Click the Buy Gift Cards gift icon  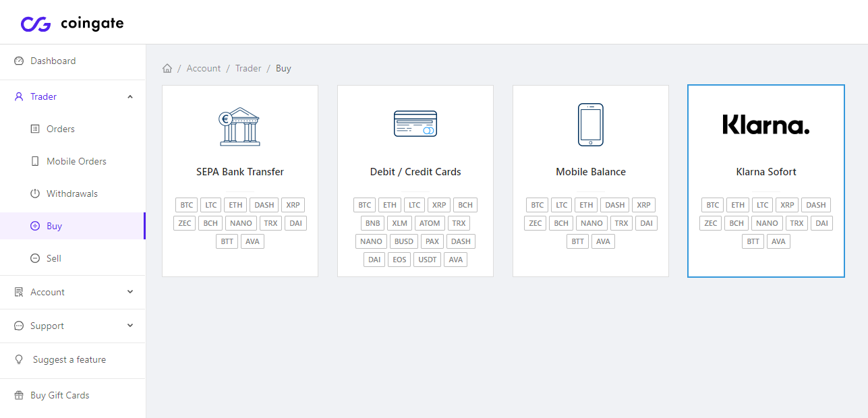point(19,395)
